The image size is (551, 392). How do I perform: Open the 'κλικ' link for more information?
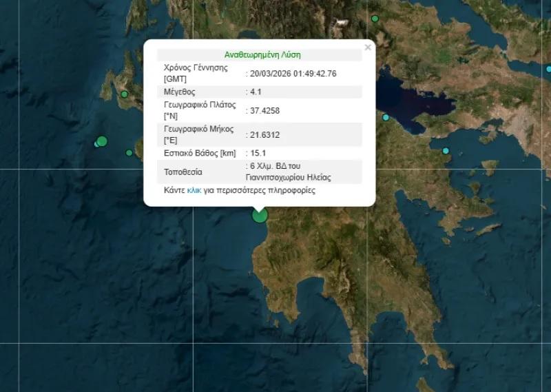click(x=194, y=190)
